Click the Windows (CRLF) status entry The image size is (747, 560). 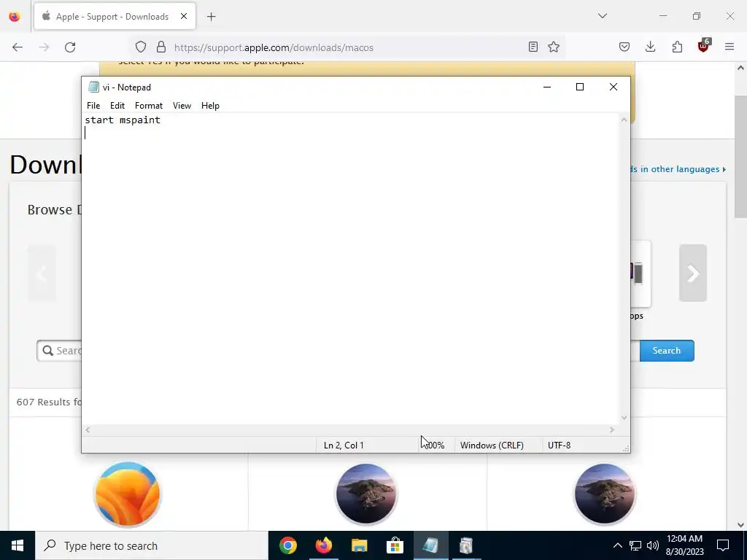pos(492,446)
